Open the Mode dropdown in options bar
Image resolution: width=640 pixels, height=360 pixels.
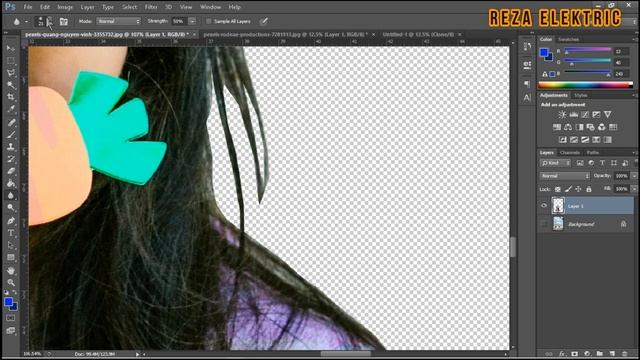click(x=118, y=21)
